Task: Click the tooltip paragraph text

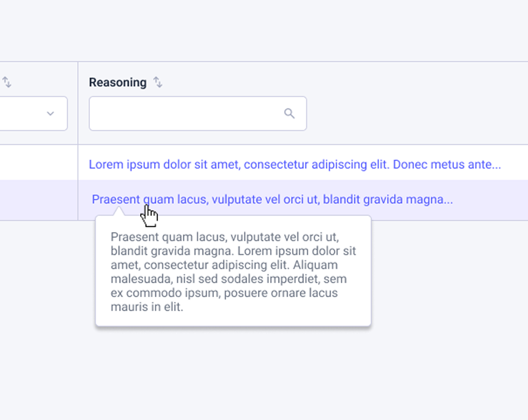Action: [233, 272]
